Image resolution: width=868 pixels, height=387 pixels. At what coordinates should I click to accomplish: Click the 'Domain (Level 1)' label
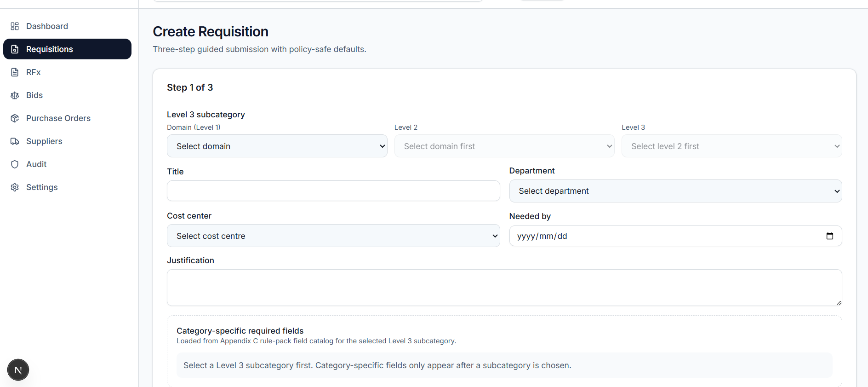point(194,127)
